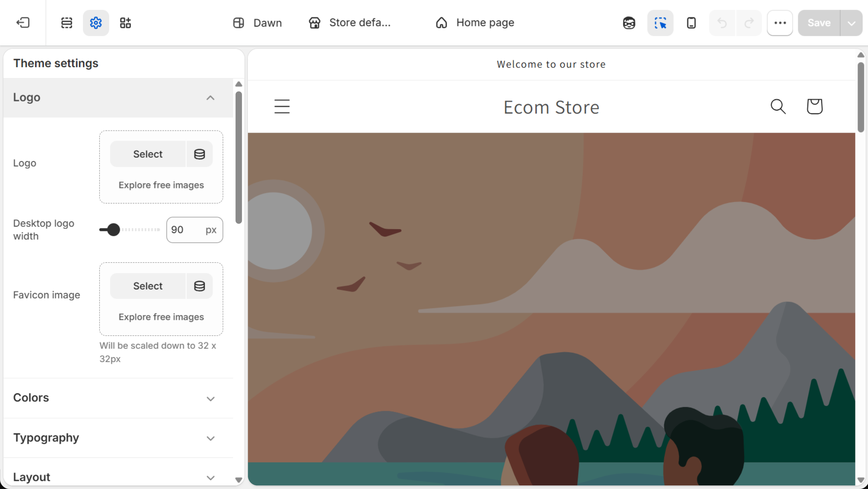The height and width of the screenshot is (489, 868).
Task: Click Select for the Favicon image
Action: point(147,286)
